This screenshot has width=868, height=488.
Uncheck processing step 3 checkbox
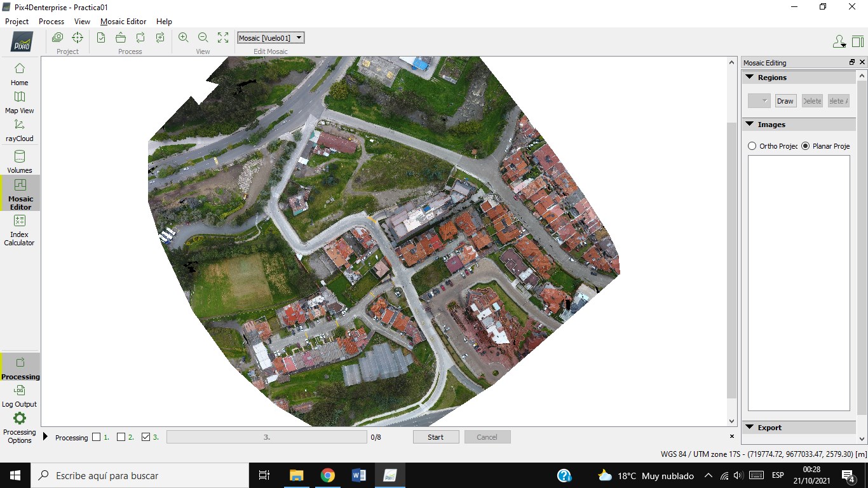tap(146, 437)
